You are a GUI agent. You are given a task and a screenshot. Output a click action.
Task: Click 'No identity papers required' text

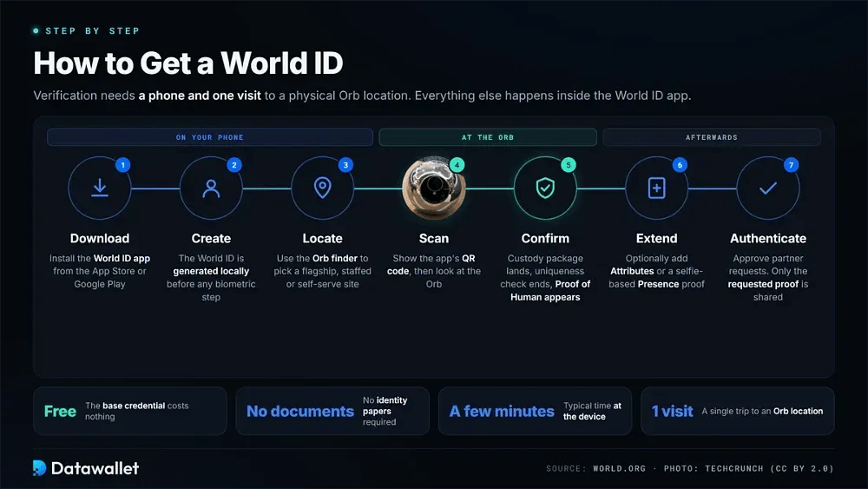(385, 411)
